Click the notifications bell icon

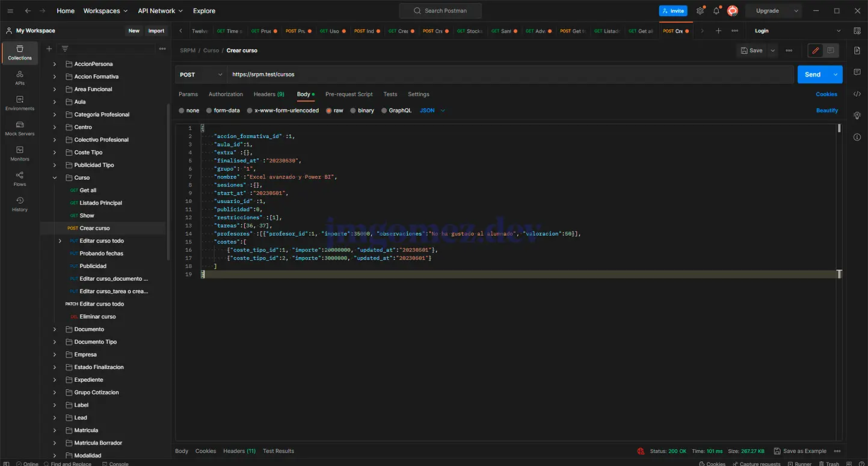tap(716, 11)
